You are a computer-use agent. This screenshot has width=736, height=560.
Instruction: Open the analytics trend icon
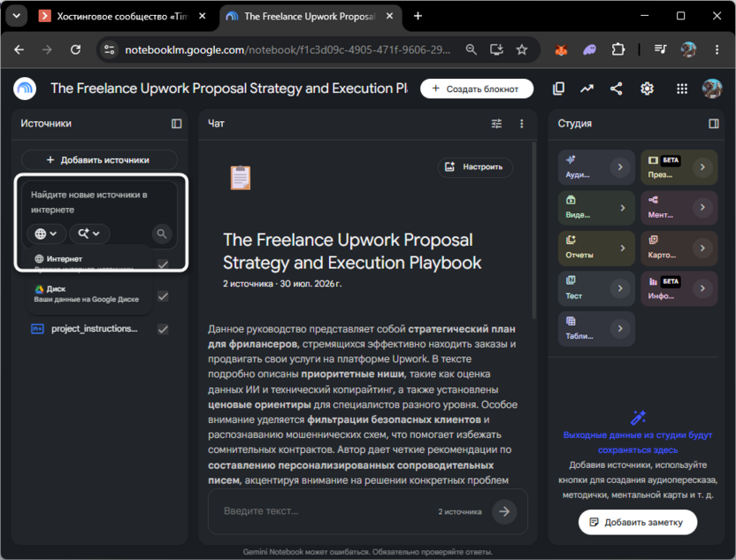(x=586, y=88)
